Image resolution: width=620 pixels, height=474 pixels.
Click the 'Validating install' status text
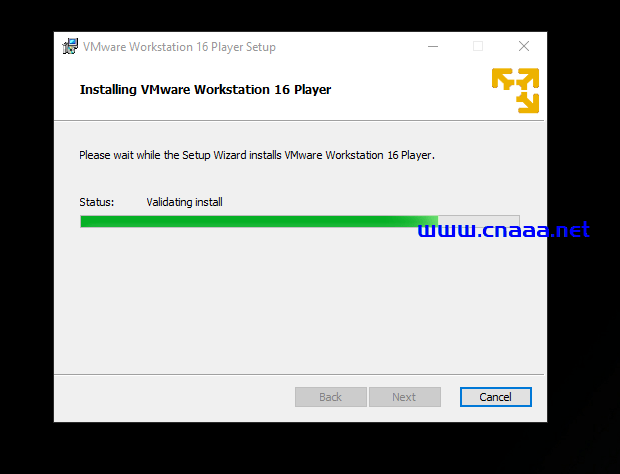[184, 202]
